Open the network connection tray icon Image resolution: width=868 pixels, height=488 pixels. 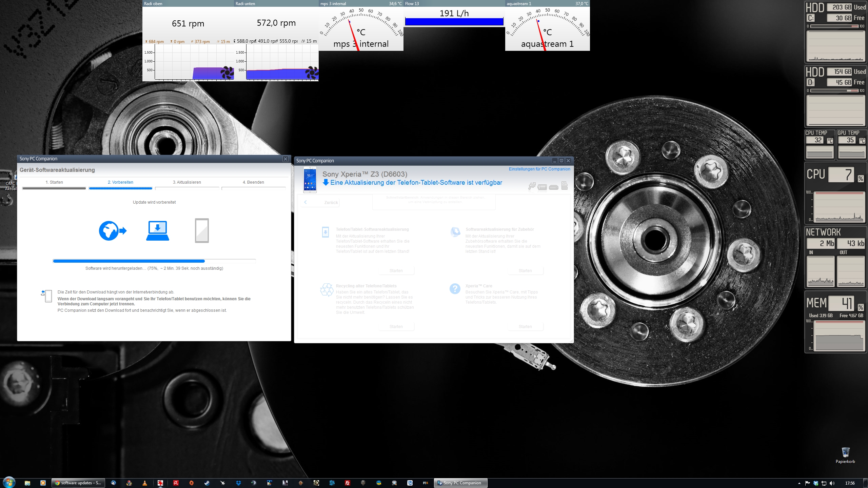click(x=824, y=483)
